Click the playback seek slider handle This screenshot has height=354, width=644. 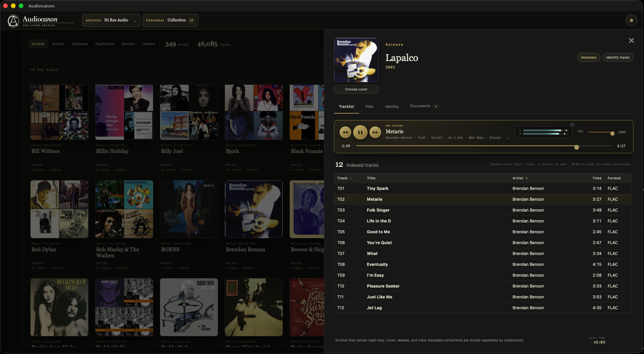(x=576, y=147)
